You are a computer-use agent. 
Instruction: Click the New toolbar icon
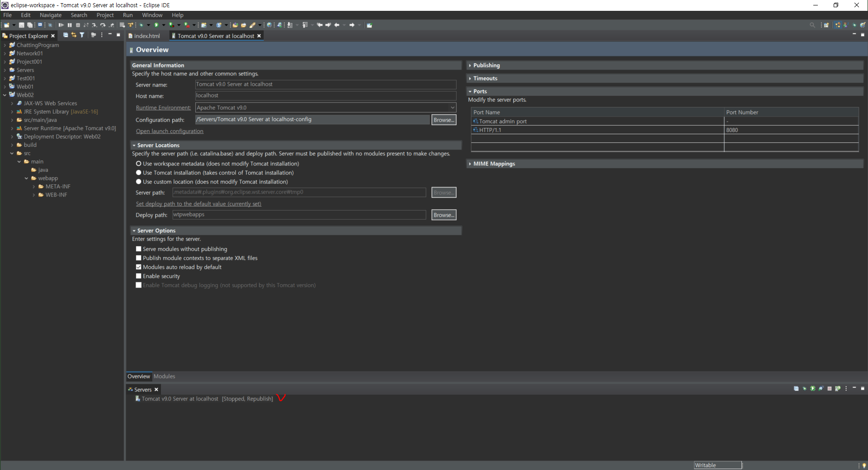pos(7,25)
